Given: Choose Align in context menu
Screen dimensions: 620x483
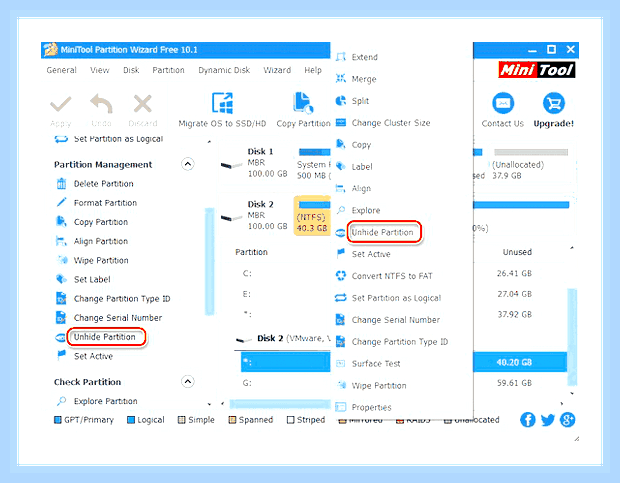Looking at the screenshot, I should click(361, 189).
